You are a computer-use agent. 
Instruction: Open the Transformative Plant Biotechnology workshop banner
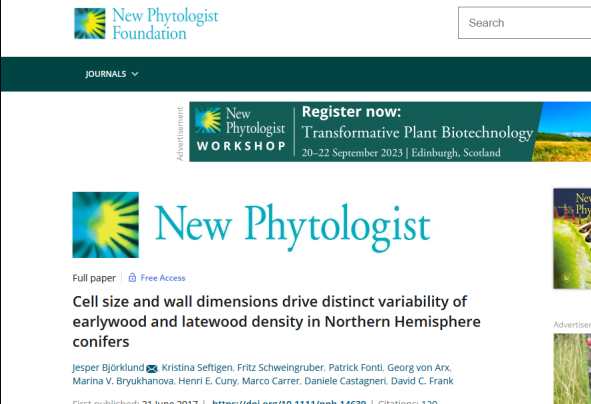[x=390, y=132]
